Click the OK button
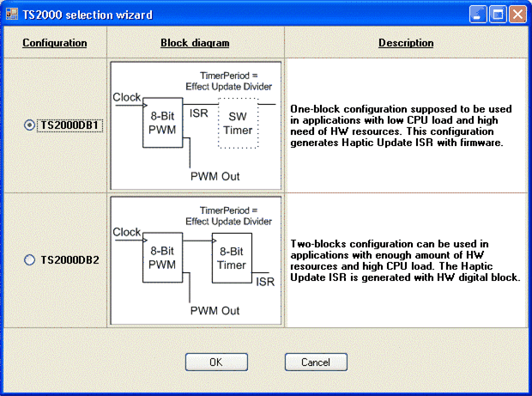Screen dimensions: 532x396 216,362
